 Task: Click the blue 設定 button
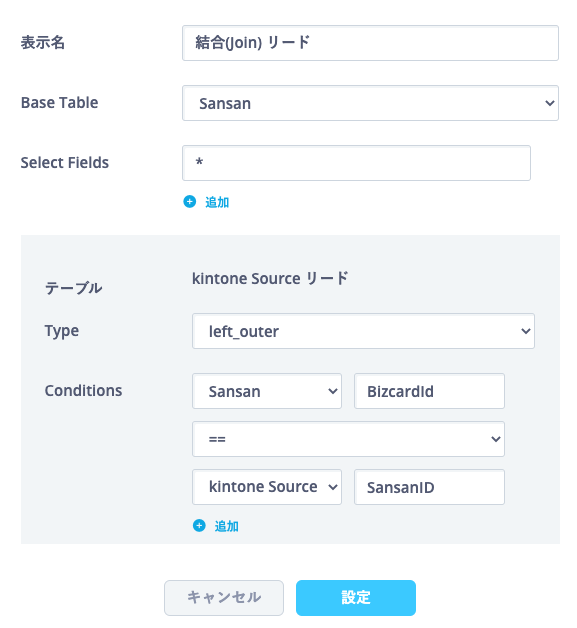(x=356, y=598)
